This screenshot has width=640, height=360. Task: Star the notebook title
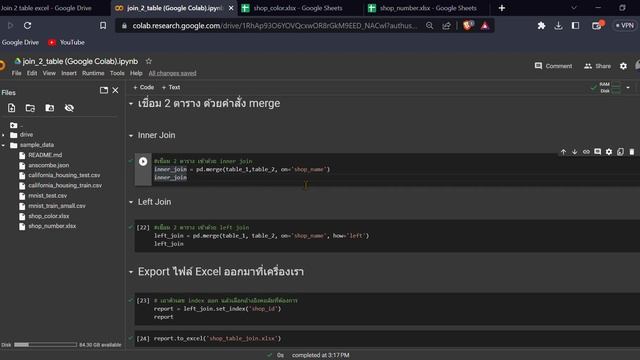149,61
